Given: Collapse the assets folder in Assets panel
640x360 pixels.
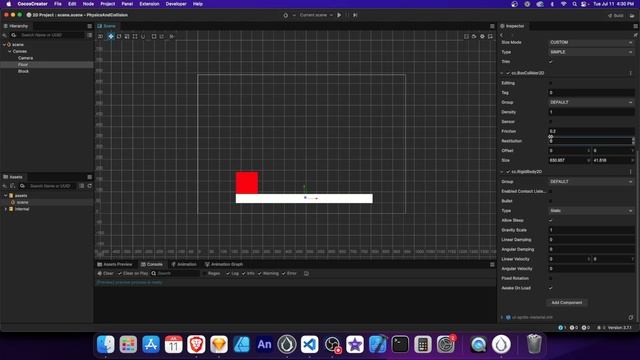Looking at the screenshot, I should [6, 196].
